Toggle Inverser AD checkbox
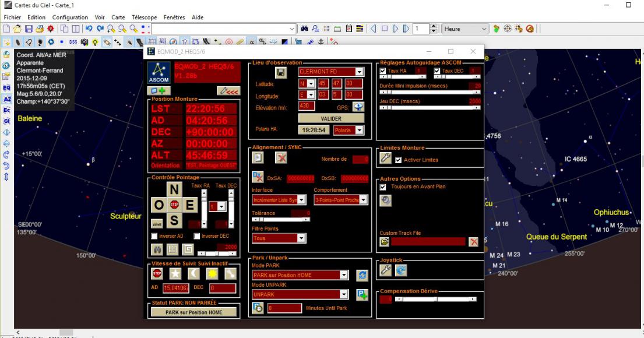 pyautogui.click(x=154, y=236)
